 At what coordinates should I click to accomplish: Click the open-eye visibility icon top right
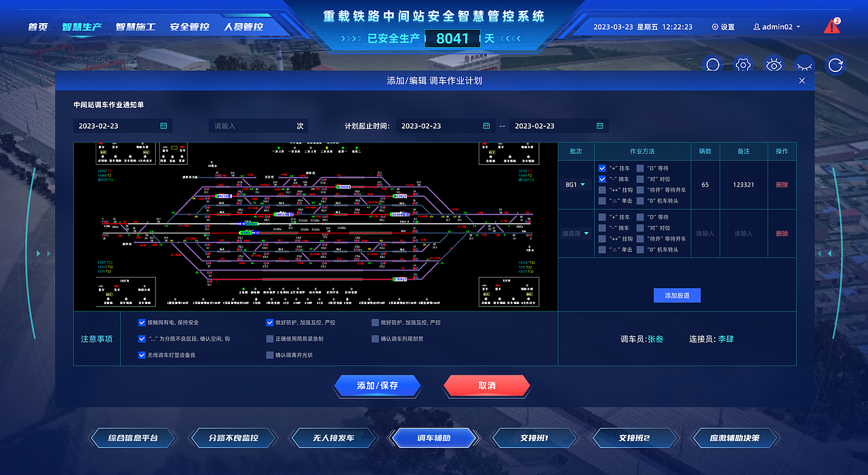774,64
